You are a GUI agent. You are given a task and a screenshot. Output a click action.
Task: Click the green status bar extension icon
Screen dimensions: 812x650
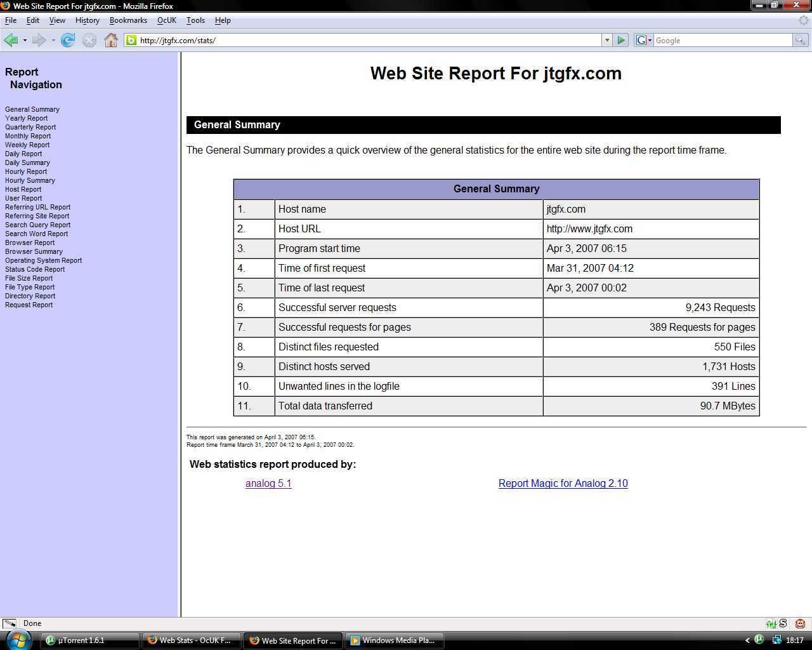771,623
